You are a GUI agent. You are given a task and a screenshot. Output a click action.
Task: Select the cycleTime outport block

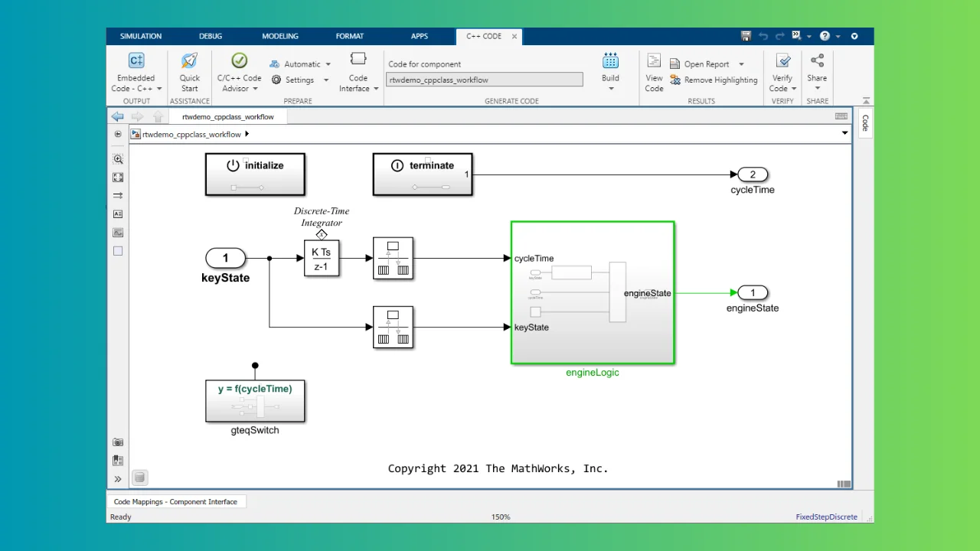[x=753, y=174]
